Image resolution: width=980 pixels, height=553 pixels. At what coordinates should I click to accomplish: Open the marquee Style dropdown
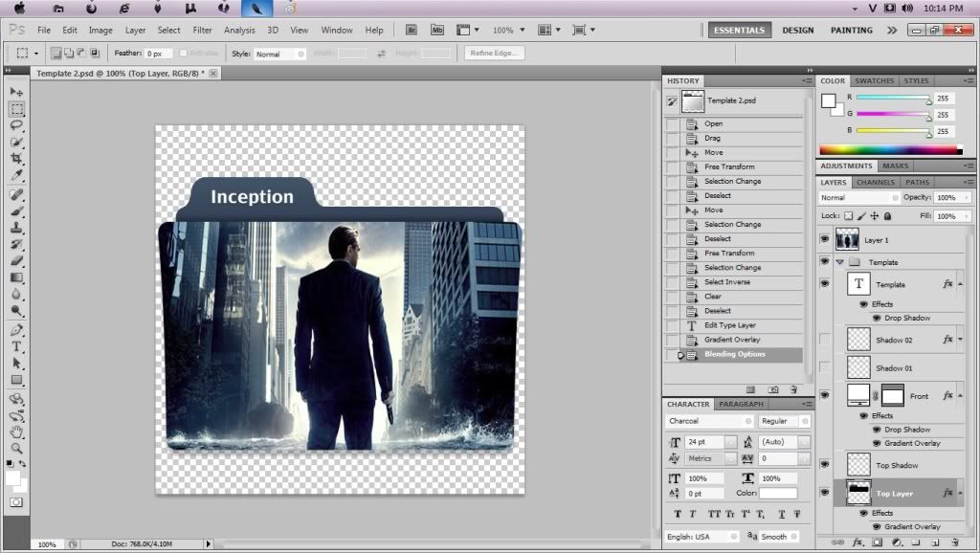(279, 54)
